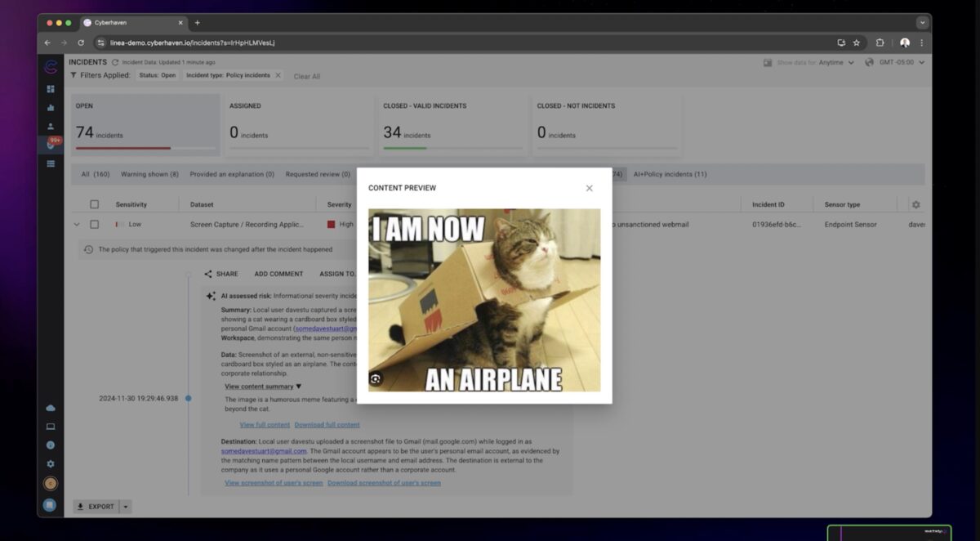Click the install app icon in address bar

841,42
